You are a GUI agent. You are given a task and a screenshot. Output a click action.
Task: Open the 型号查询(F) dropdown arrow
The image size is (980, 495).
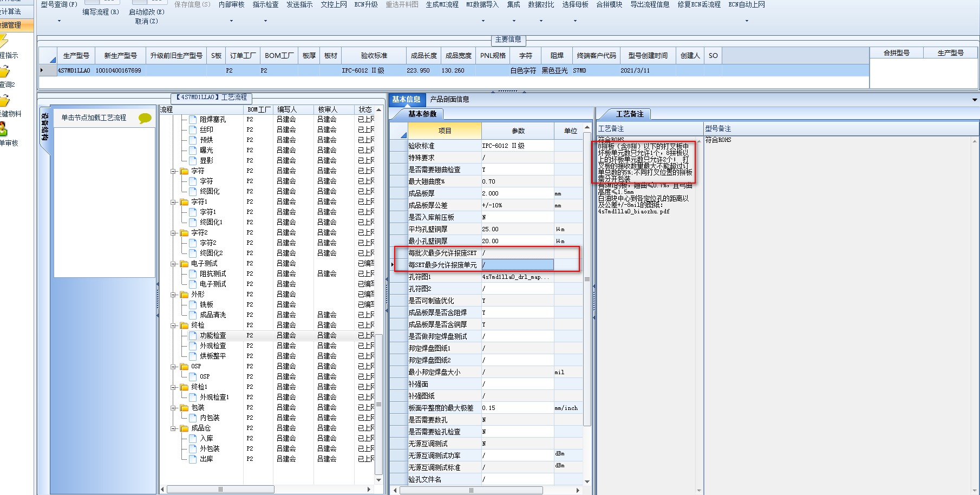coord(59,21)
